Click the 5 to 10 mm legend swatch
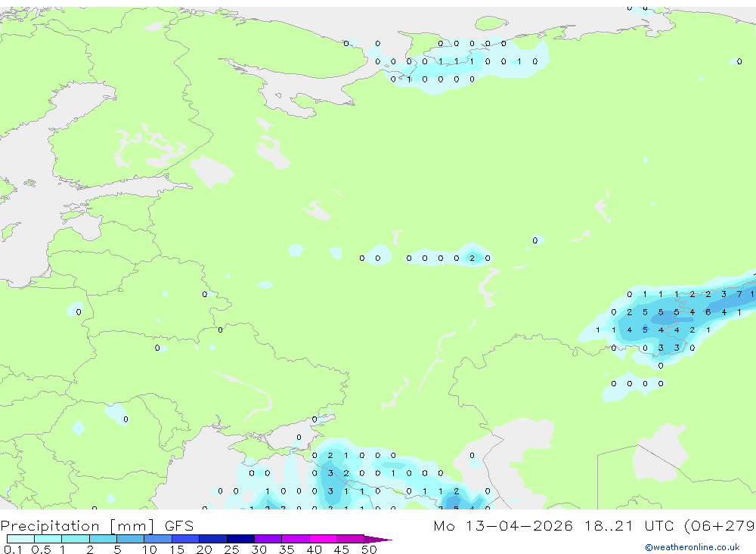 coord(131,539)
